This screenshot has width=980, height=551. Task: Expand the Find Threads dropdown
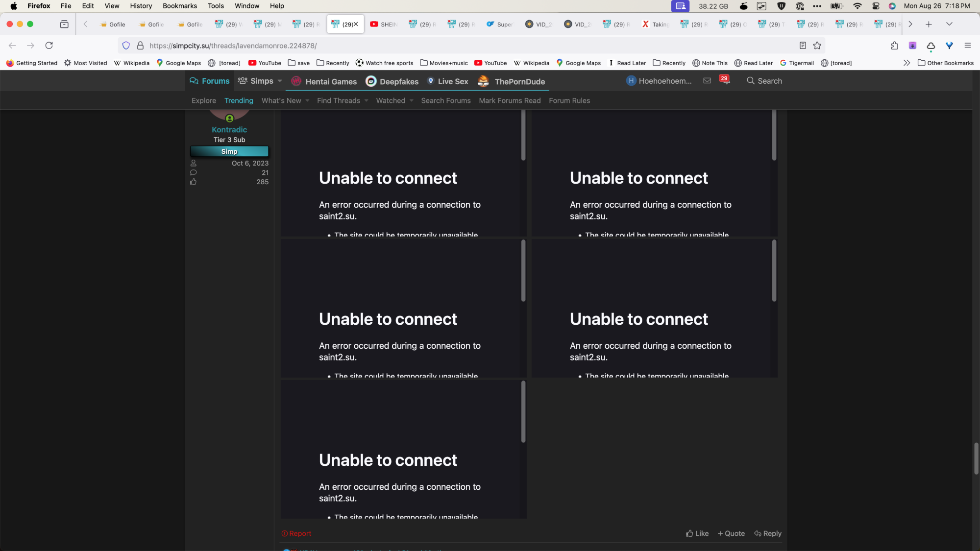[366, 101]
